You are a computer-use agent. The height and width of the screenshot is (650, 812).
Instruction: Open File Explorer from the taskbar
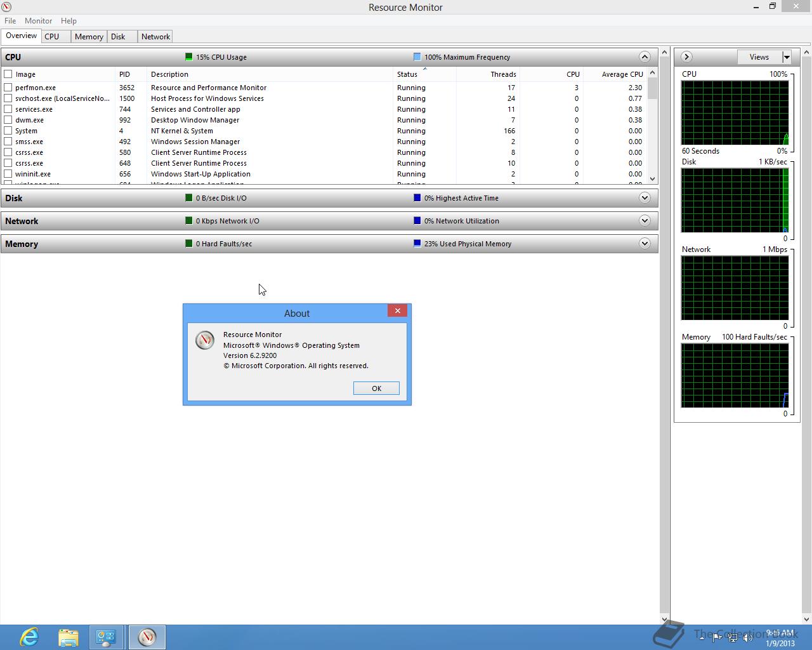(x=68, y=637)
